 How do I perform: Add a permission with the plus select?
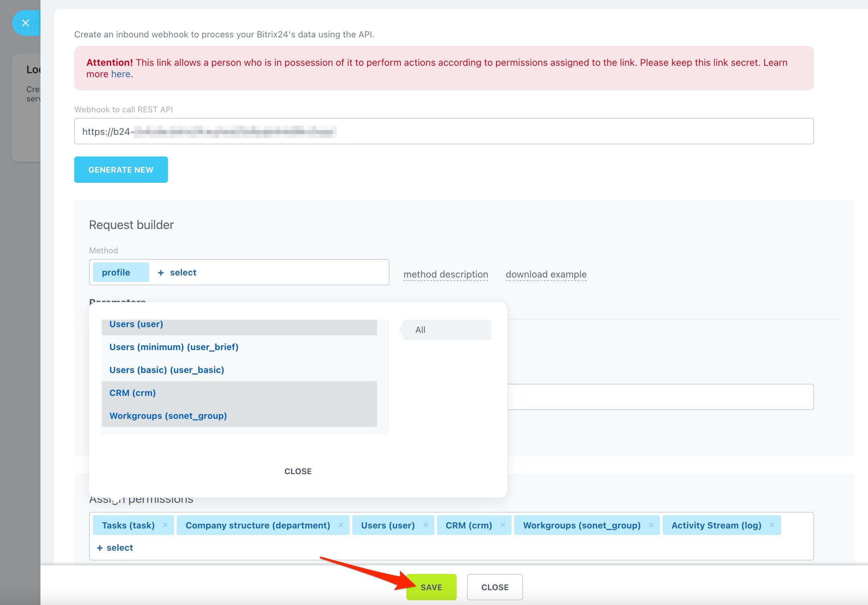[115, 548]
